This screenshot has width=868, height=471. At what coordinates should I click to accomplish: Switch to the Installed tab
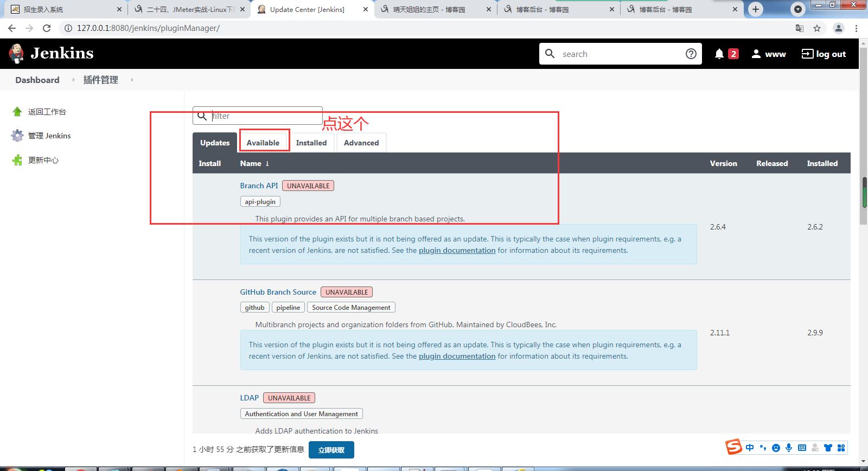click(311, 143)
